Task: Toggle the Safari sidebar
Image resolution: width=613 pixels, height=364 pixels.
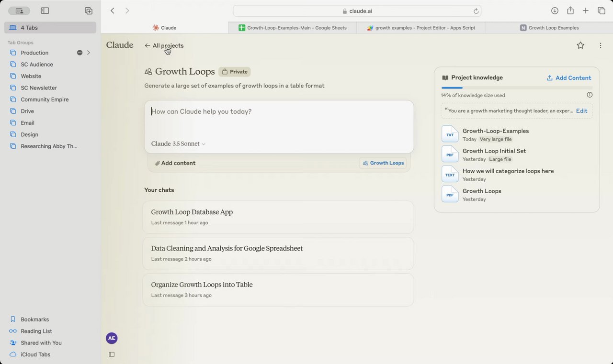Action: coord(45,11)
